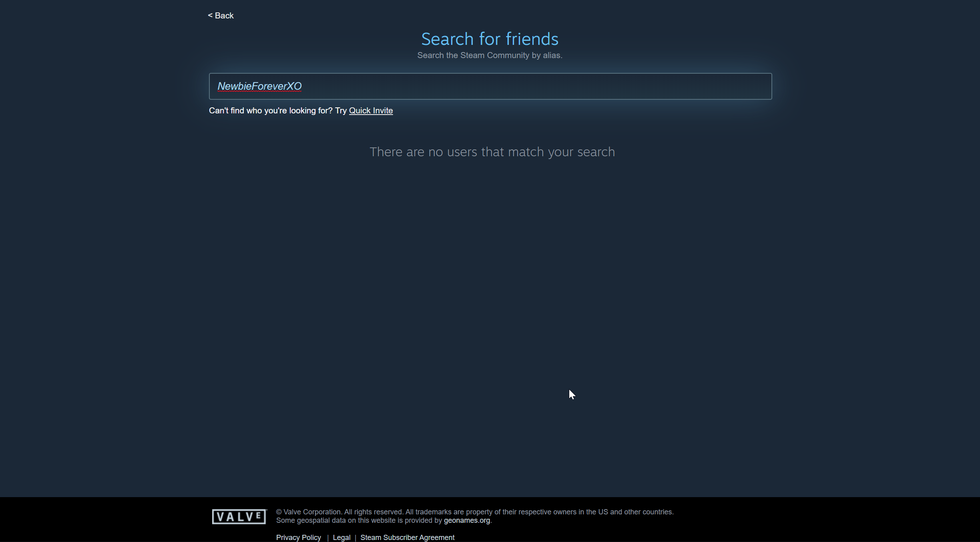Focus the friend search input field
This screenshot has width=980, height=542.
click(490, 86)
